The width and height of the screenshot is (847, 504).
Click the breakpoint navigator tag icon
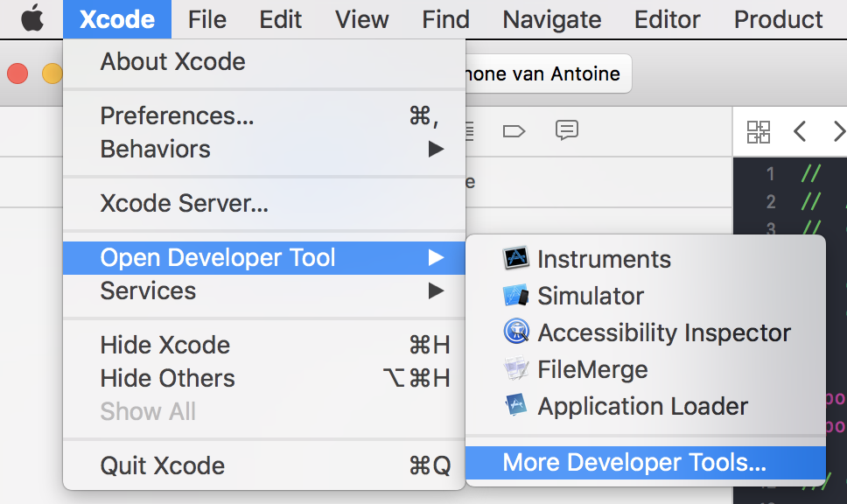pos(514,131)
